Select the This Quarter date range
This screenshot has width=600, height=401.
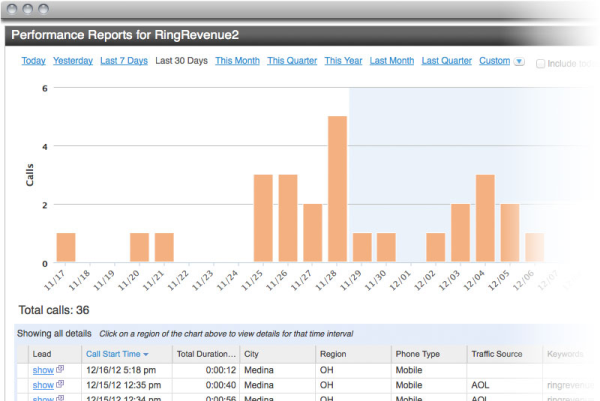click(291, 61)
